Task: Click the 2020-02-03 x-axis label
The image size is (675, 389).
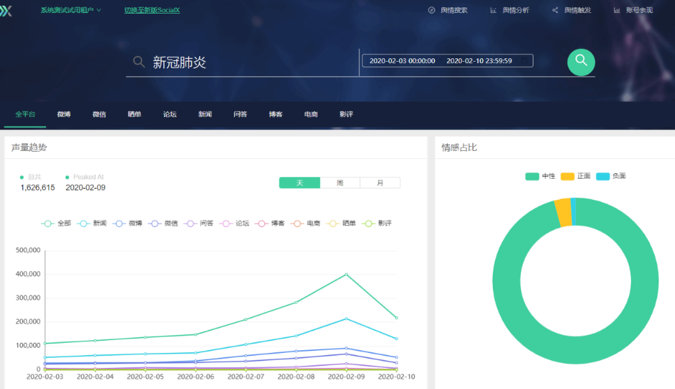Action: pos(45,377)
